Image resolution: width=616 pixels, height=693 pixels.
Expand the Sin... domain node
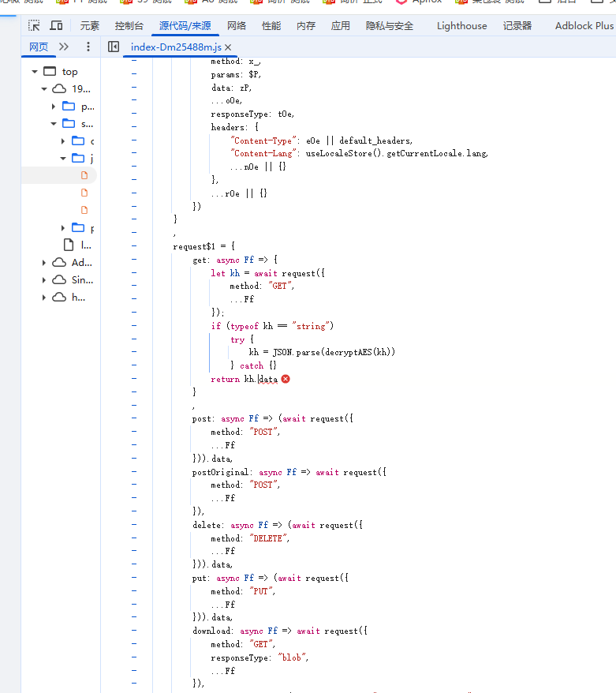coord(44,280)
